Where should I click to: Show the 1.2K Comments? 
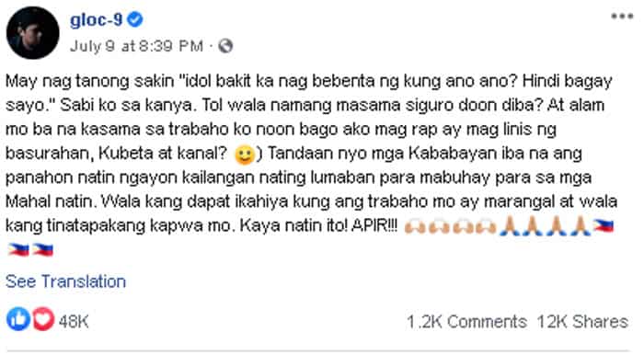point(466,322)
